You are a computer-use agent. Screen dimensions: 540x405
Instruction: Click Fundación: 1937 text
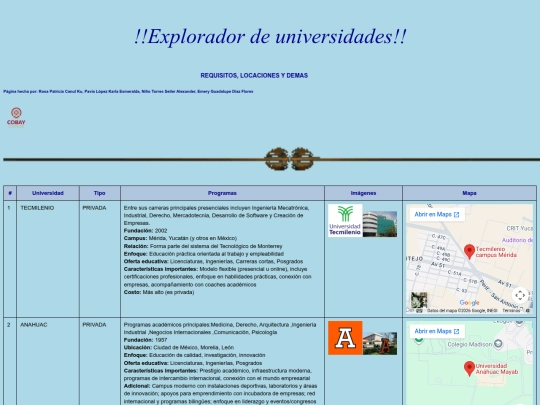145,340
